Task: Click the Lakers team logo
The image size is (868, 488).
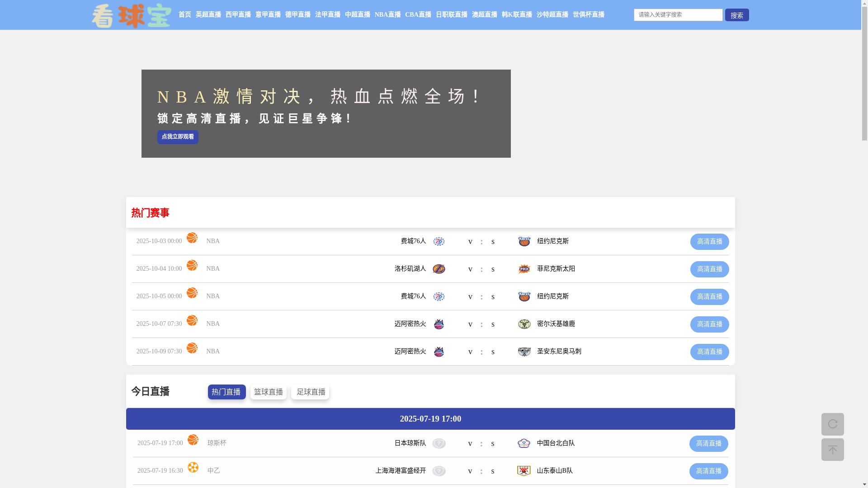Action: point(439,269)
